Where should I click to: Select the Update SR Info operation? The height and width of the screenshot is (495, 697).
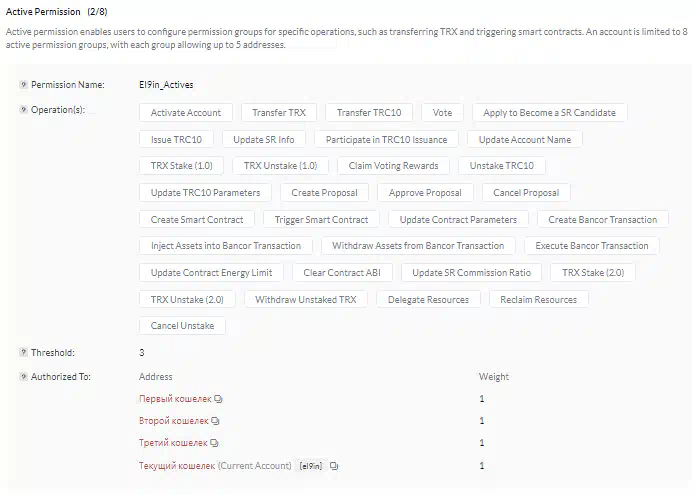pyautogui.click(x=264, y=140)
